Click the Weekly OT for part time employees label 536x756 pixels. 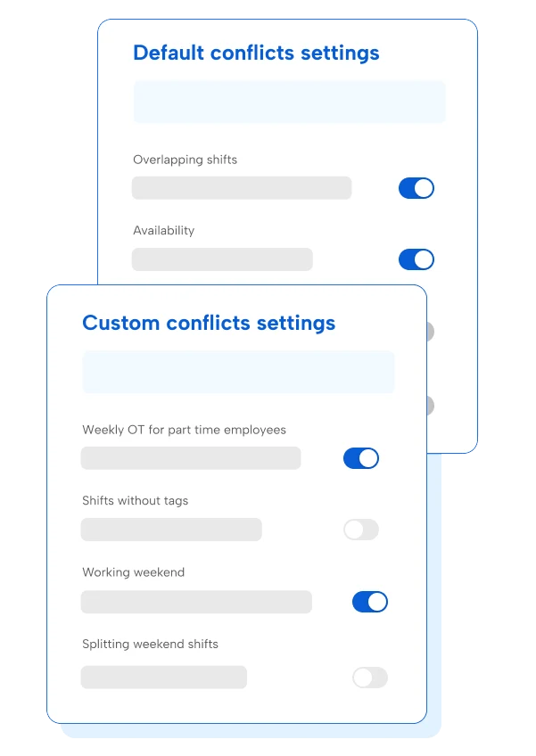click(184, 430)
